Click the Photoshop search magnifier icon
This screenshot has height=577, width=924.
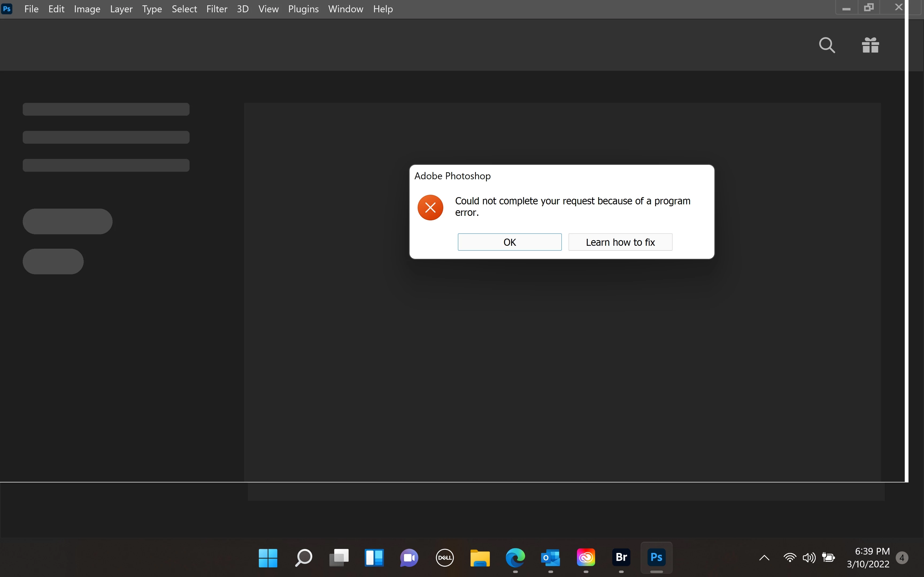click(827, 45)
